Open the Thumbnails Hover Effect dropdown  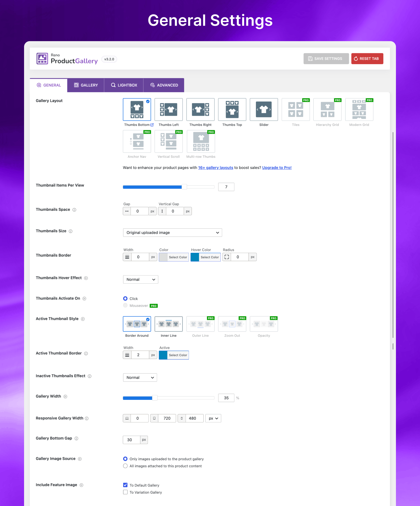(x=141, y=279)
